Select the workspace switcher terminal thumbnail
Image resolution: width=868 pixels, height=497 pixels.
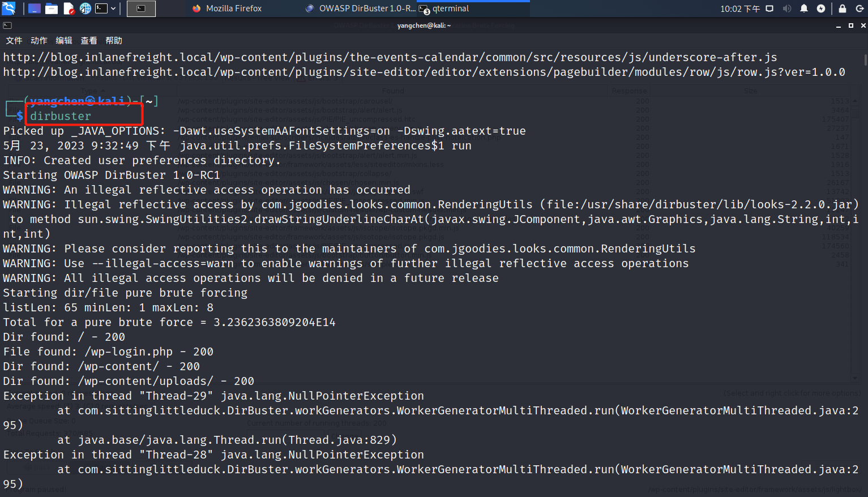coord(141,8)
